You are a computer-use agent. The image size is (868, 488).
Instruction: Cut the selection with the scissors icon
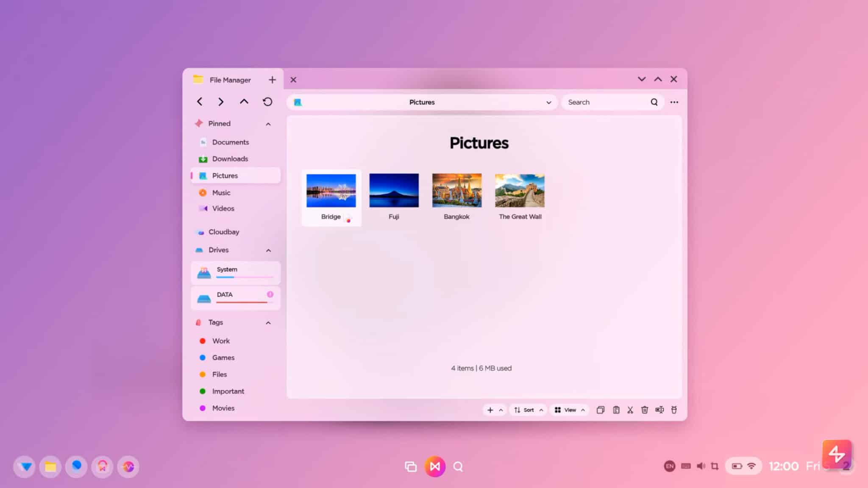pyautogui.click(x=630, y=410)
